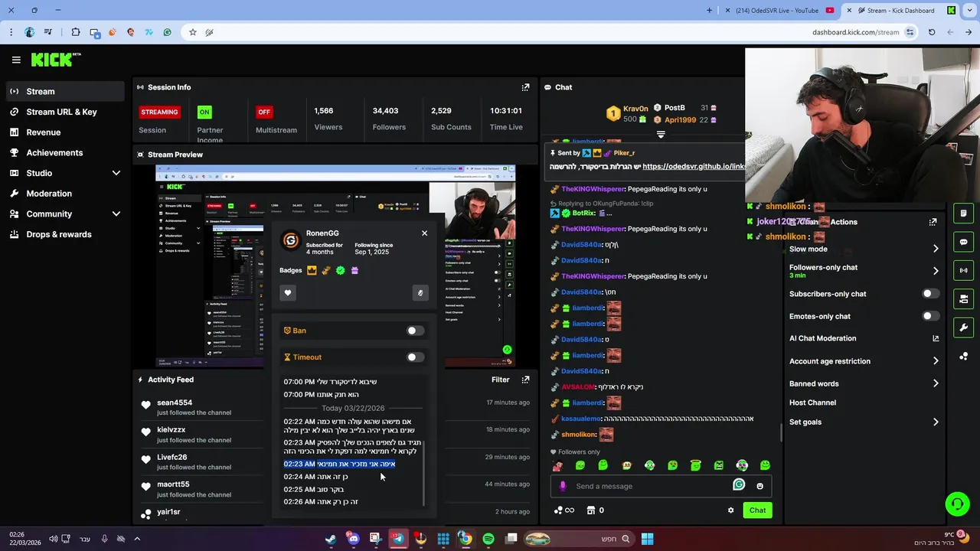Open the green headset support button
980x551 pixels.
pyautogui.click(x=957, y=504)
